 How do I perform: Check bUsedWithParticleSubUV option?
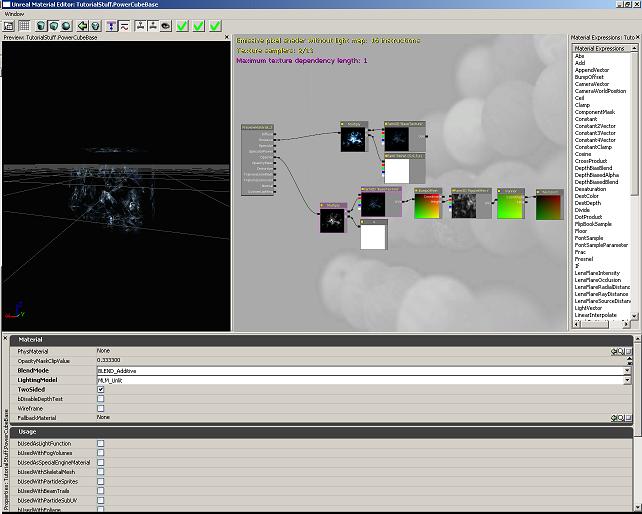click(x=101, y=500)
